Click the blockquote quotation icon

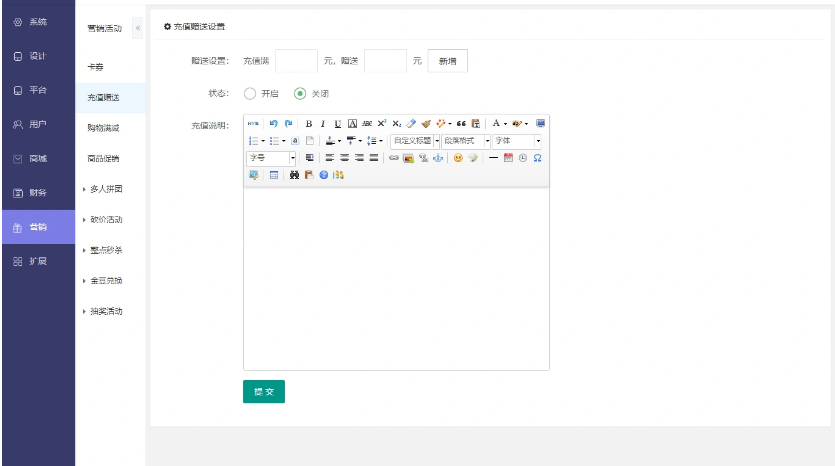tap(462, 124)
